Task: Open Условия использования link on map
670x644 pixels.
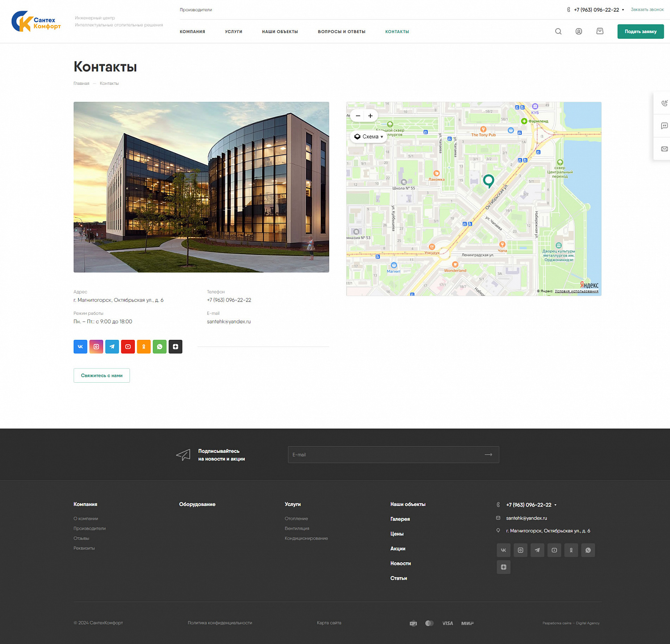Action: click(x=577, y=291)
